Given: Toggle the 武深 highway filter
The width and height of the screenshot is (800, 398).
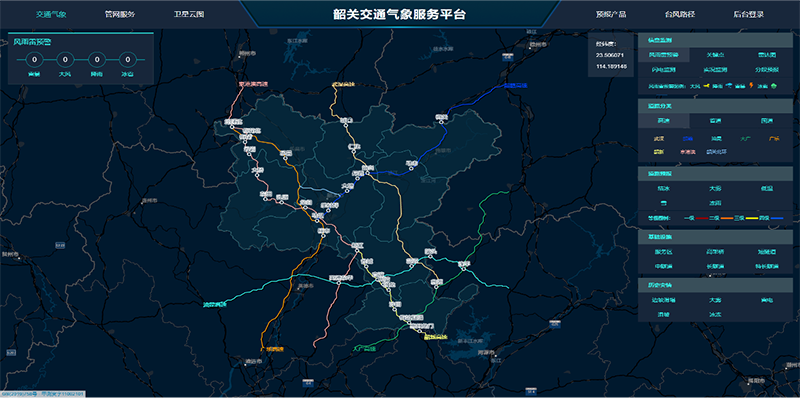Looking at the screenshot, I should point(659,138).
